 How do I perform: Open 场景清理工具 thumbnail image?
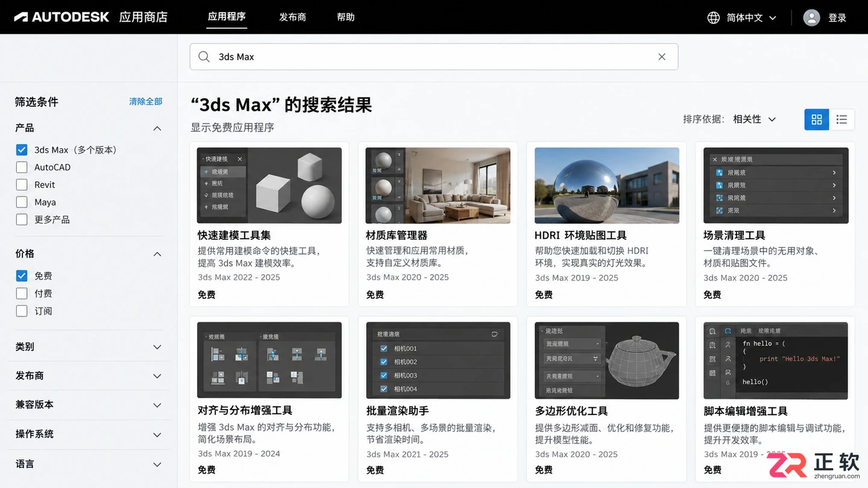coord(776,186)
